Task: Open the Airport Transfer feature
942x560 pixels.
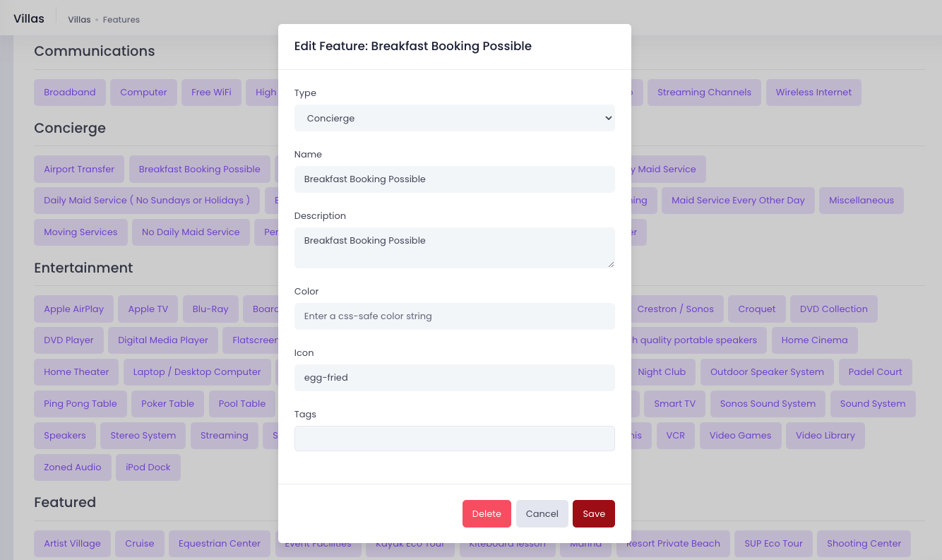Action: click(x=79, y=169)
